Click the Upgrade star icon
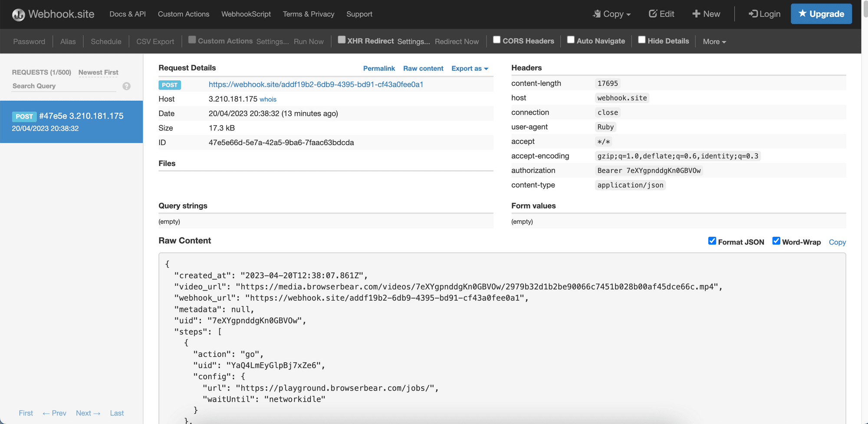The image size is (868, 424). coord(803,13)
